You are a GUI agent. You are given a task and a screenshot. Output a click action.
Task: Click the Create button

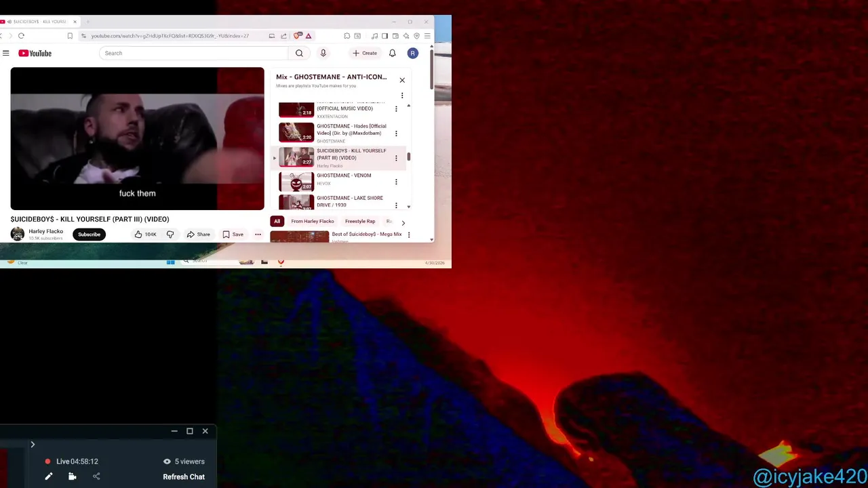click(365, 53)
